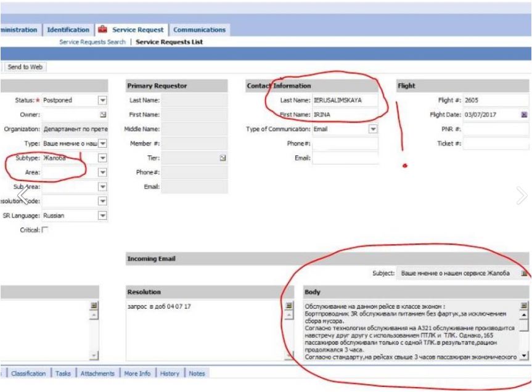Screen dimensions: 532x392
Task: Open Type of Communication dropdown arrow
Action: point(373,129)
